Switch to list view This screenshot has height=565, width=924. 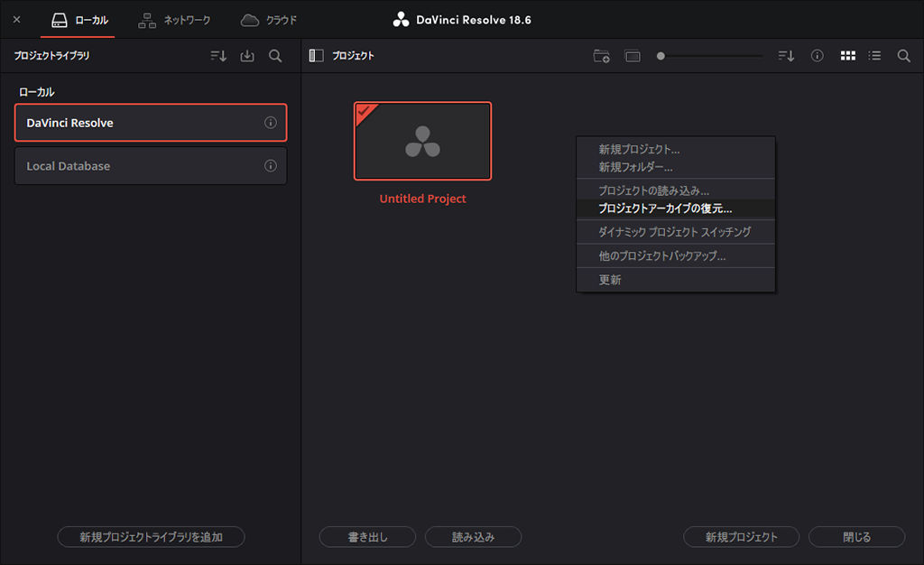pos(874,56)
